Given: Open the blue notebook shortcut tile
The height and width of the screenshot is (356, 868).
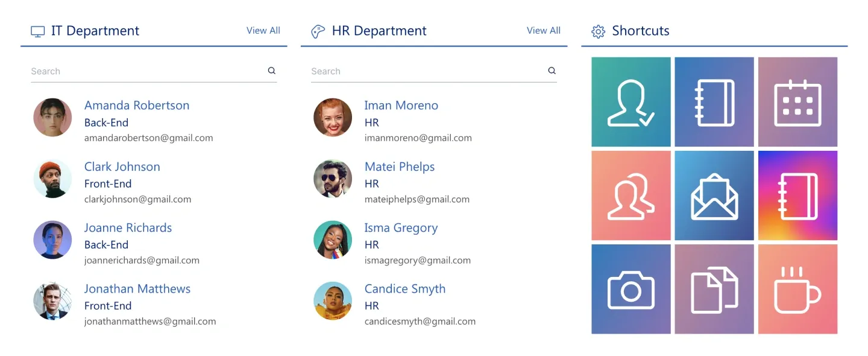Looking at the screenshot, I should [x=714, y=102].
